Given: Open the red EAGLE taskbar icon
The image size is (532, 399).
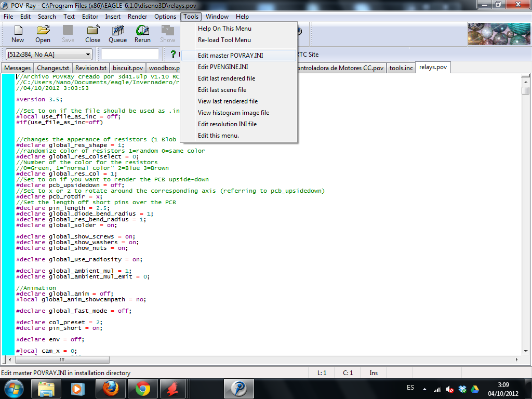Looking at the screenshot, I should coord(174,389).
